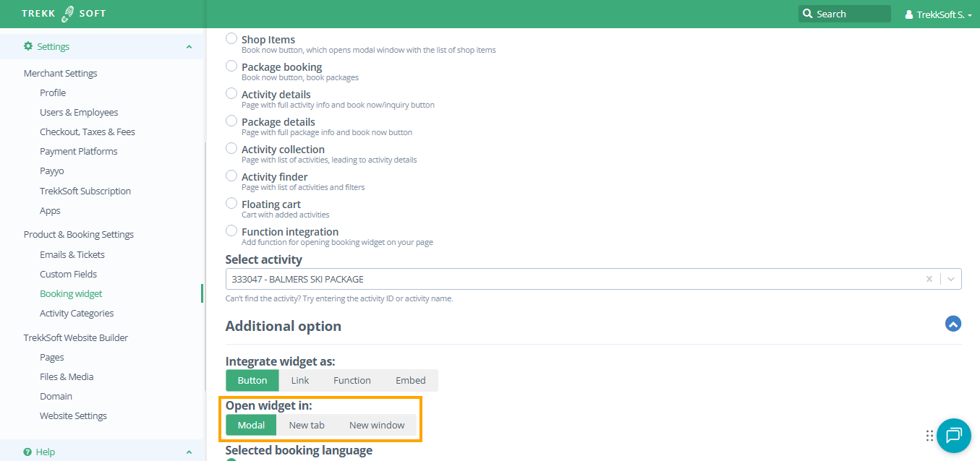Choose New tab for opening widget
This screenshot has height=461, width=980.
[x=307, y=426]
